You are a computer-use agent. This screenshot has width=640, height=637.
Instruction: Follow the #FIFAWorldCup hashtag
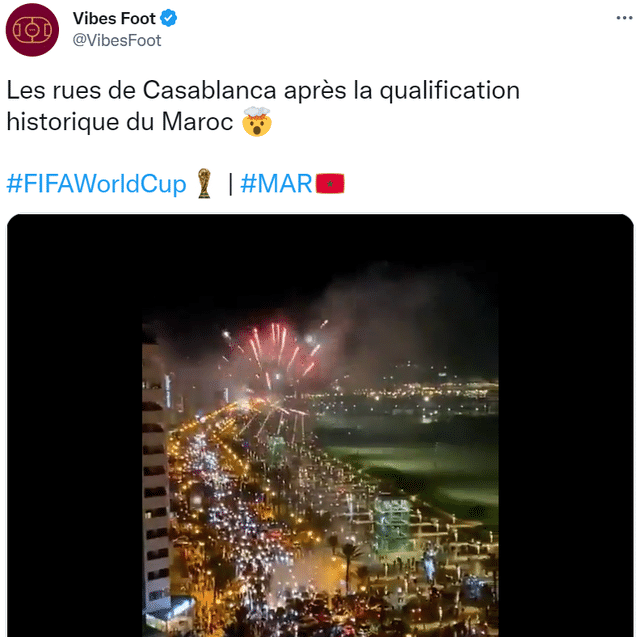(x=96, y=184)
